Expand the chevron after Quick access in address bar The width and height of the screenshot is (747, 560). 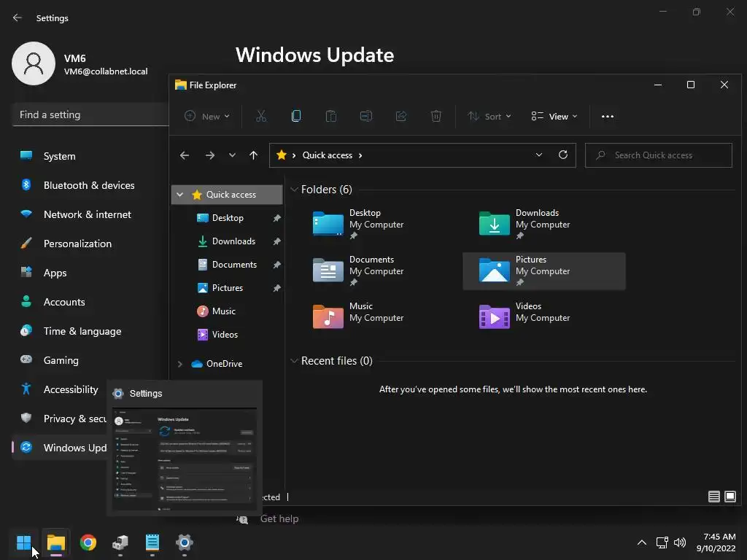pyautogui.click(x=360, y=155)
